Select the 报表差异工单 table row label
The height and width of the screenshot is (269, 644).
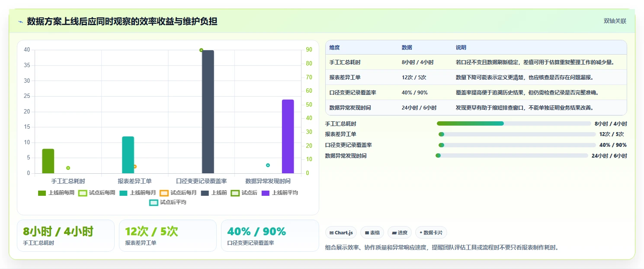(x=345, y=78)
